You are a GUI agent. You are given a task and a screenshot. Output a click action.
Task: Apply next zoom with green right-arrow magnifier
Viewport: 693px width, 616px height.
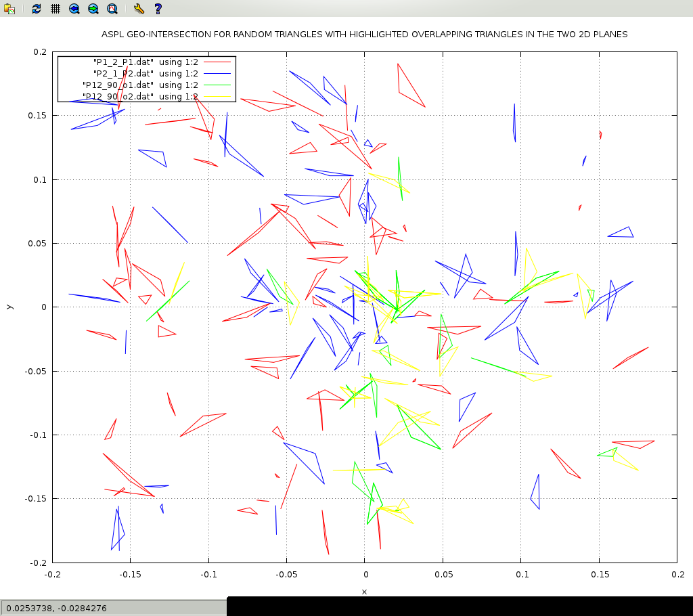tap(93, 9)
